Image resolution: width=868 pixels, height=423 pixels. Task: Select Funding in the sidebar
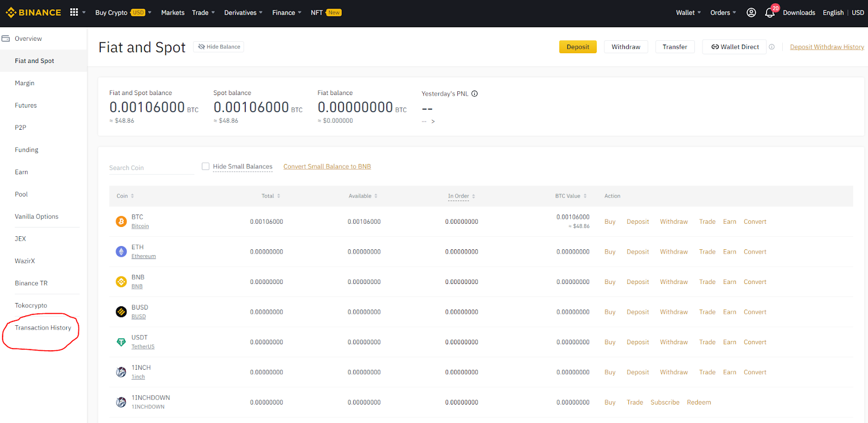(x=27, y=150)
